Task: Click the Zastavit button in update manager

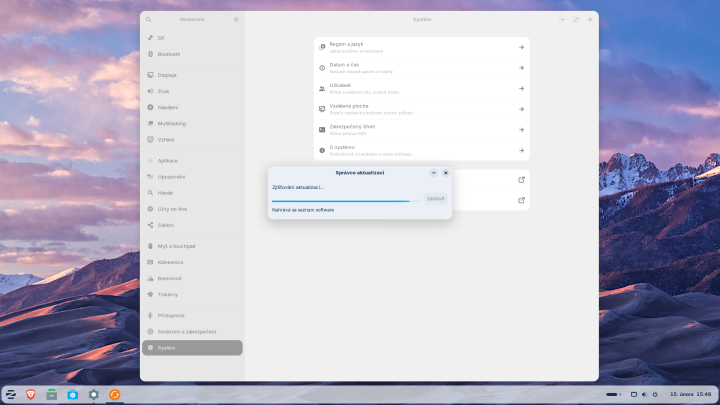Action: (x=435, y=199)
